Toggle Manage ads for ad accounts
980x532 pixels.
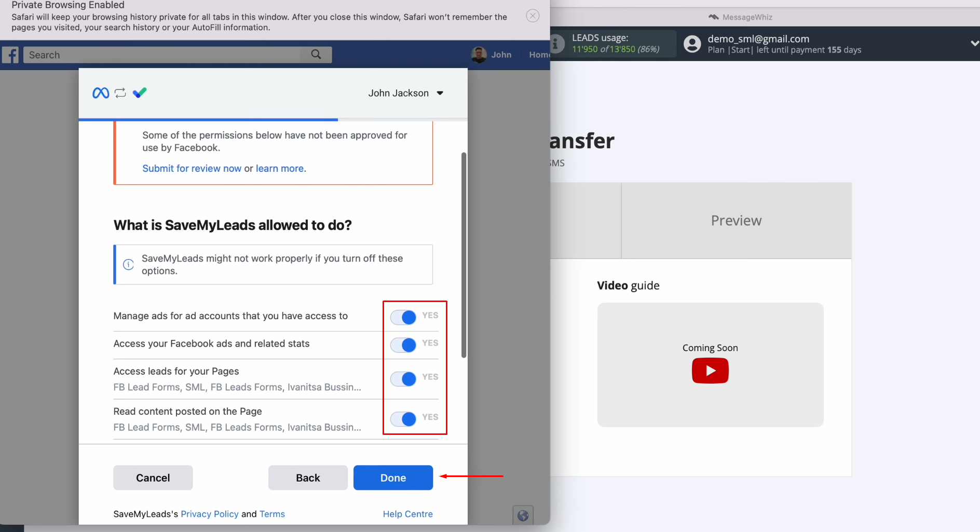(403, 317)
